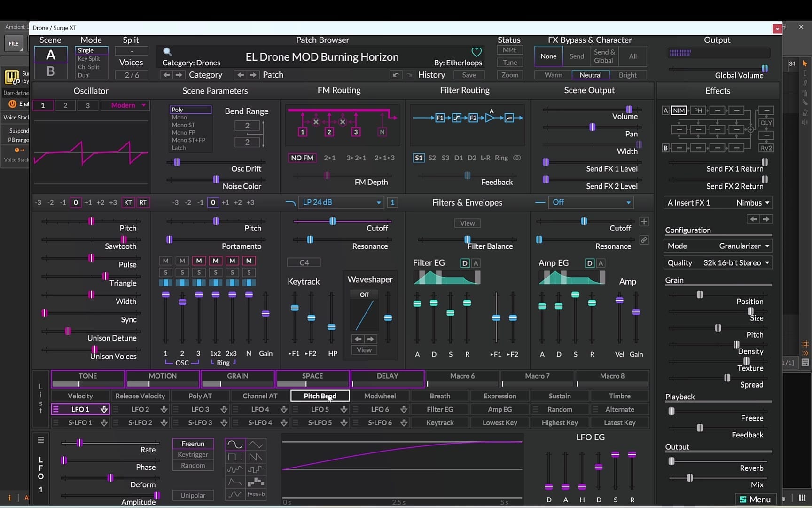Go to previous category arrow
The width and height of the screenshot is (812, 508).
[x=166, y=75]
